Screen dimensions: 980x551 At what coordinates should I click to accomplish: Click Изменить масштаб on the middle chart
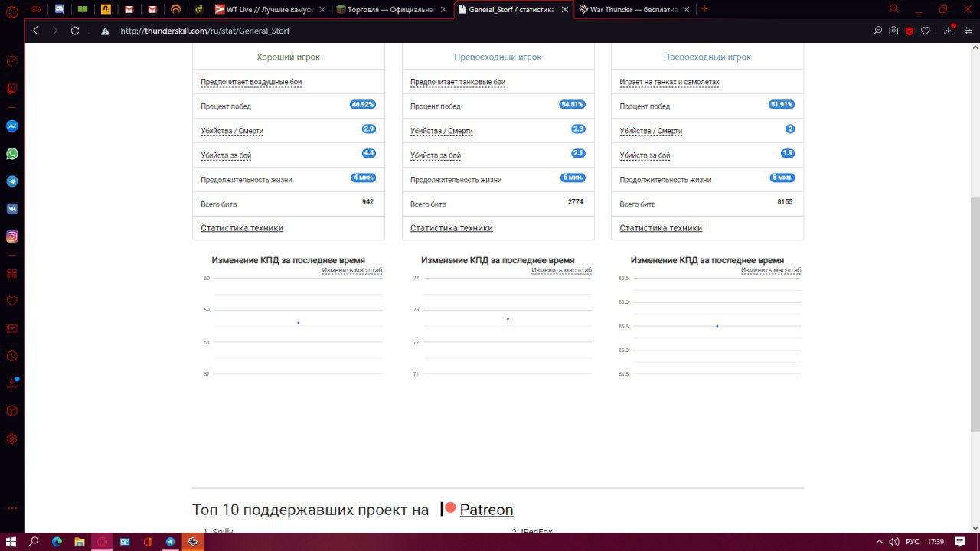click(561, 270)
